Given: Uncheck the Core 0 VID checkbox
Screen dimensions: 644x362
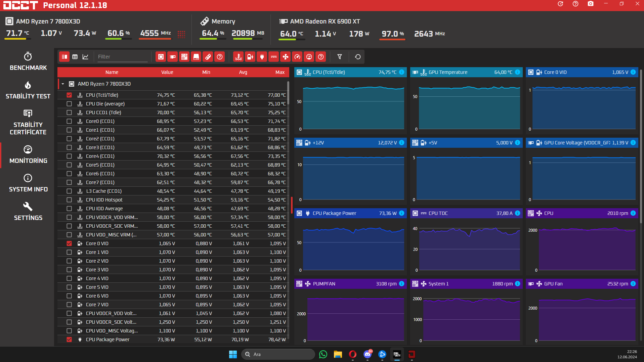Looking at the screenshot, I should [69, 243].
